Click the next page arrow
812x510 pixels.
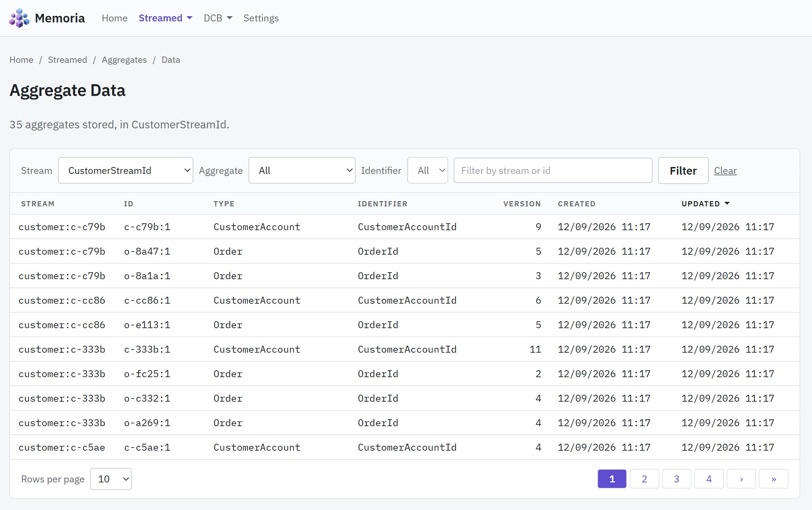click(741, 479)
